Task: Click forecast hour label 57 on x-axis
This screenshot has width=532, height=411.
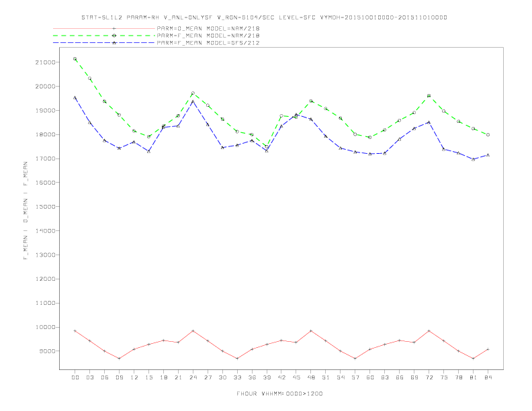Action: pyautogui.click(x=355, y=377)
